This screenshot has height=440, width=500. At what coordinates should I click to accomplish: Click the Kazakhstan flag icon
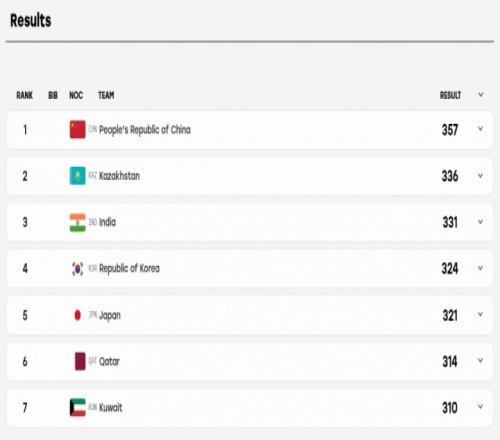coord(77,176)
